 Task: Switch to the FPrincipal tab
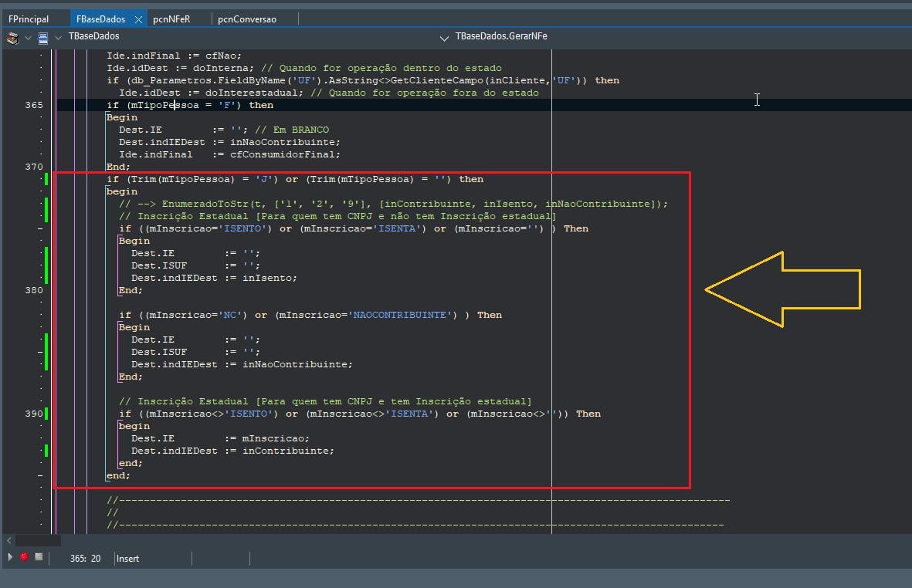tap(29, 19)
